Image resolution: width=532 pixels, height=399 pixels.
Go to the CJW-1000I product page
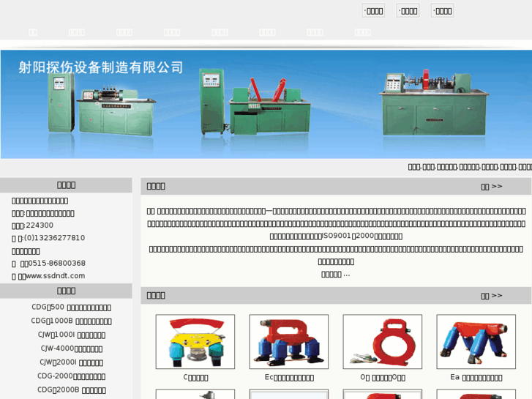71,335
